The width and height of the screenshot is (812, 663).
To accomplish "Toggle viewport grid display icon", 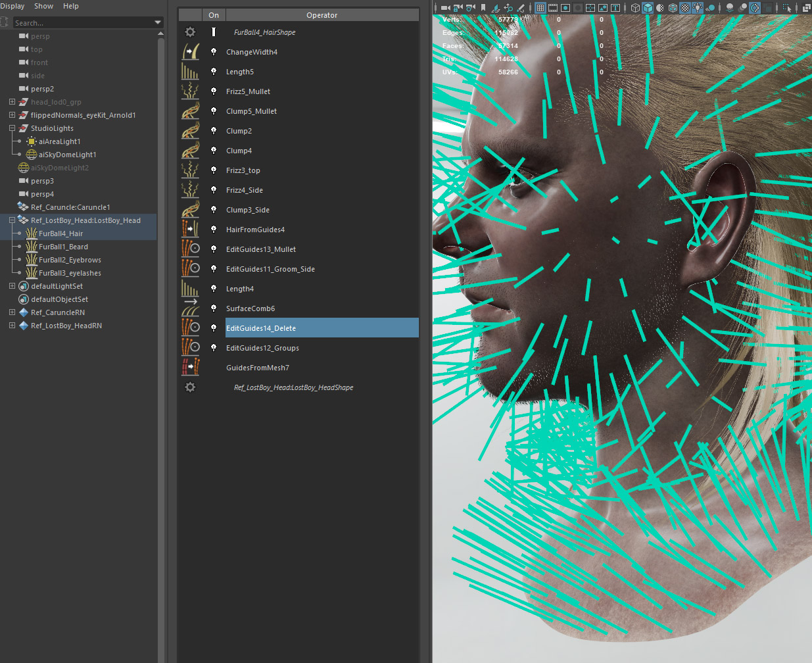I will tap(540, 8).
